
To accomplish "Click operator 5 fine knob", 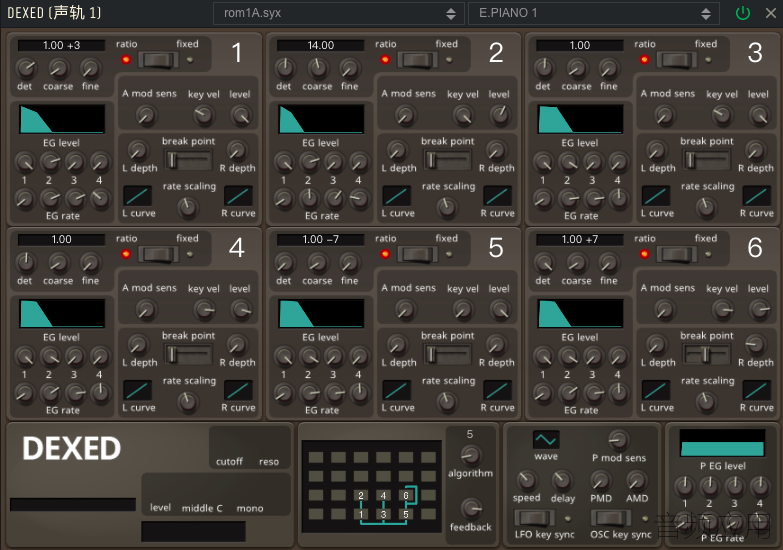I will click(350, 263).
